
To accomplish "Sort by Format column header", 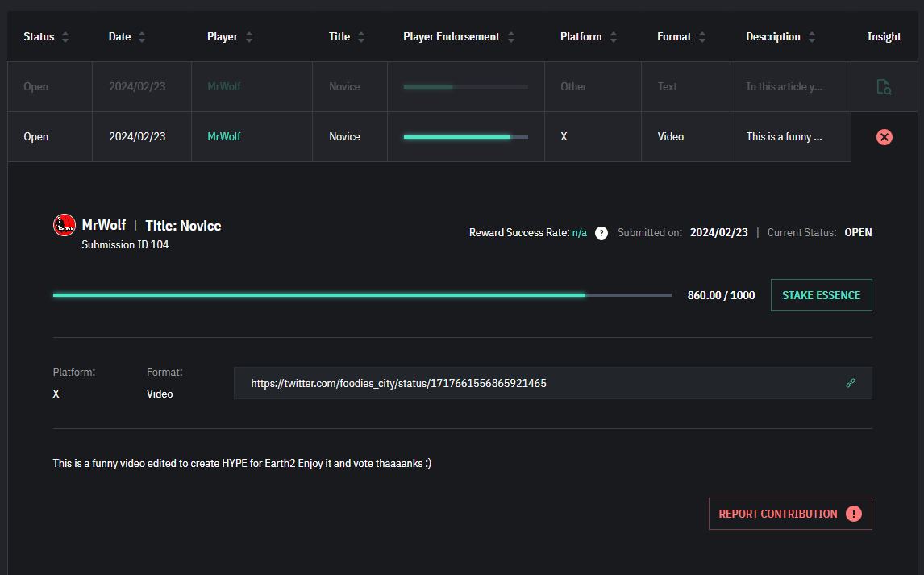I will coord(702,37).
